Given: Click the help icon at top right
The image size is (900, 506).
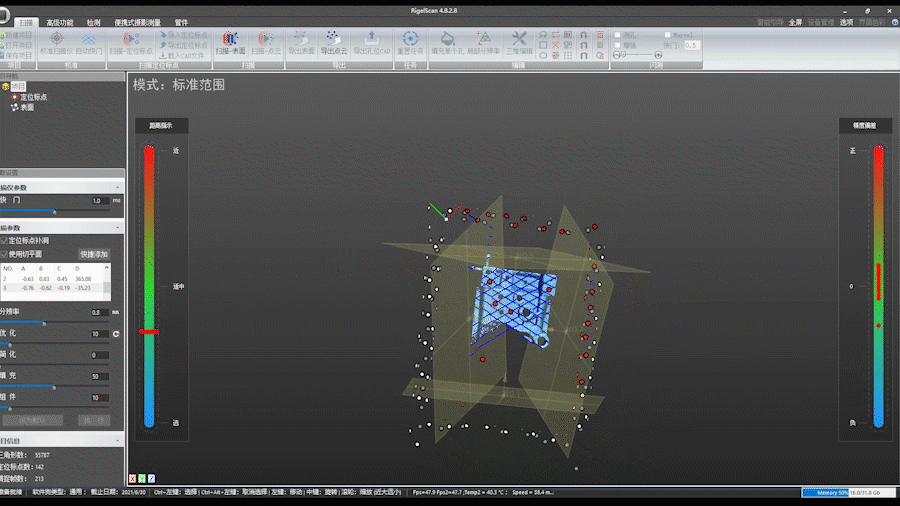Looking at the screenshot, I should click(895, 22).
